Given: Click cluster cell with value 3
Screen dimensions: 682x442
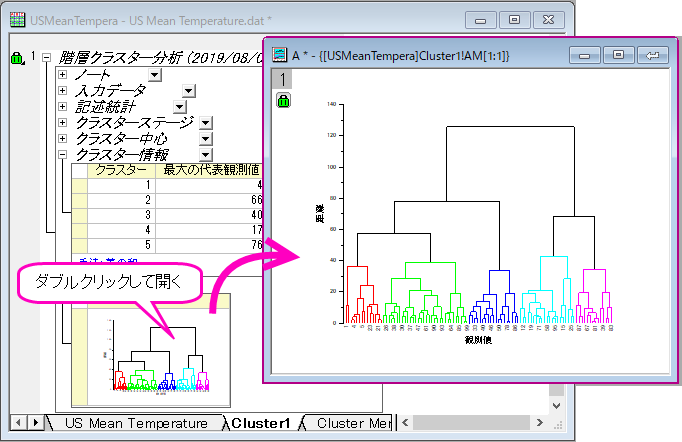Looking at the screenshot, I should [x=121, y=215].
